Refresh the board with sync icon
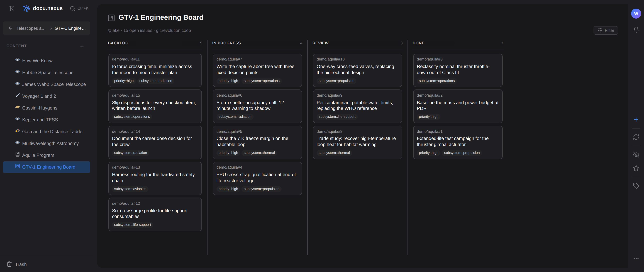Viewport: 644px width, 272px height. pyautogui.click(x=636, y=137)
